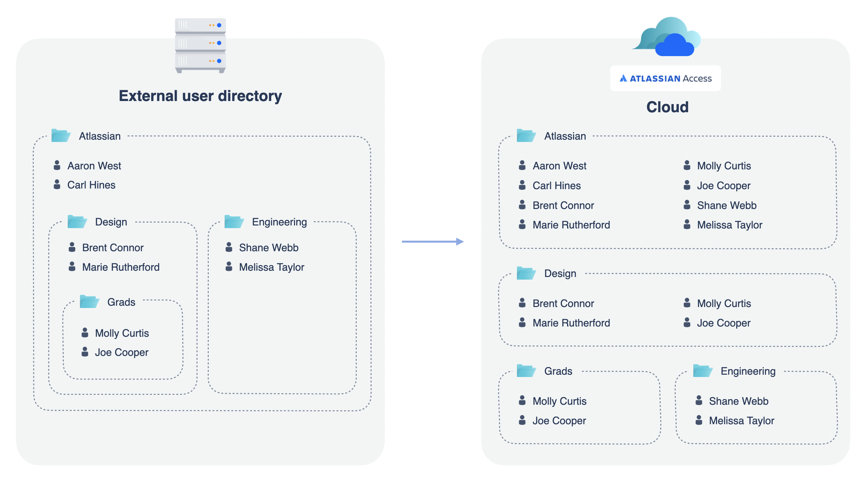Click Joe Cooper in Cloud Design group

[x=723, y=323]
